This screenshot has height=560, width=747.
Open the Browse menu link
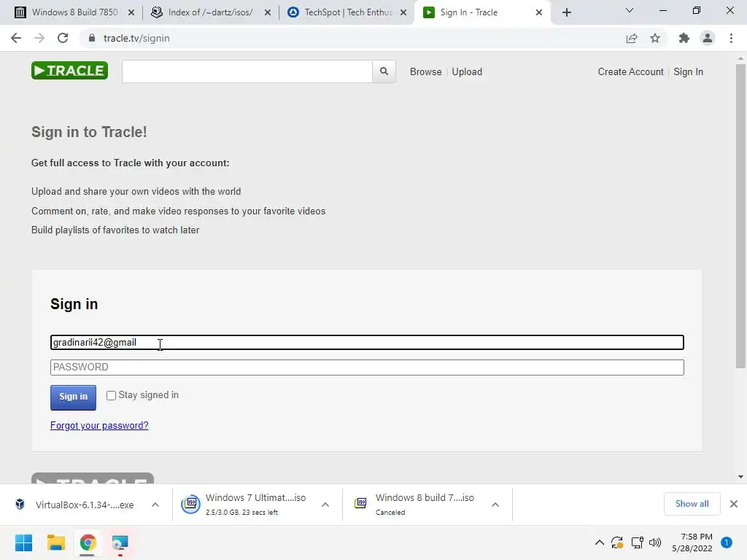click(426, 71)
